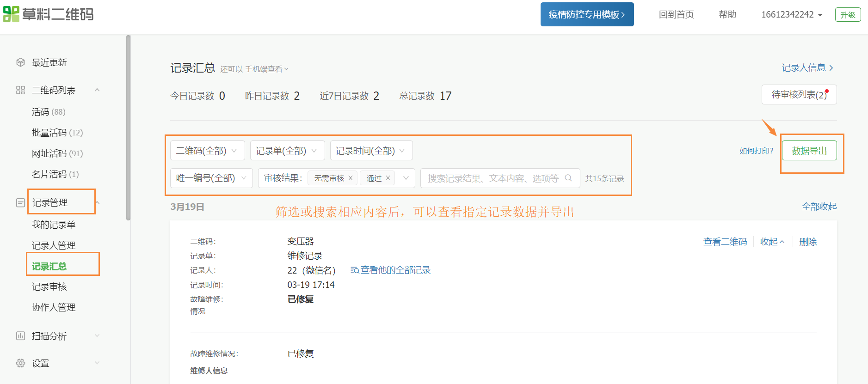
Task: Open the 帮助 link
Action: 727,14
